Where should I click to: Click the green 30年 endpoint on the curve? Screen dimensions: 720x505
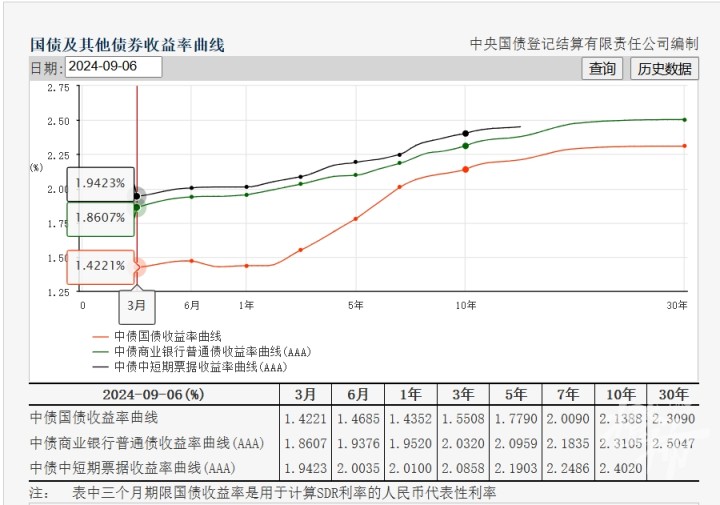click(685, 120)
